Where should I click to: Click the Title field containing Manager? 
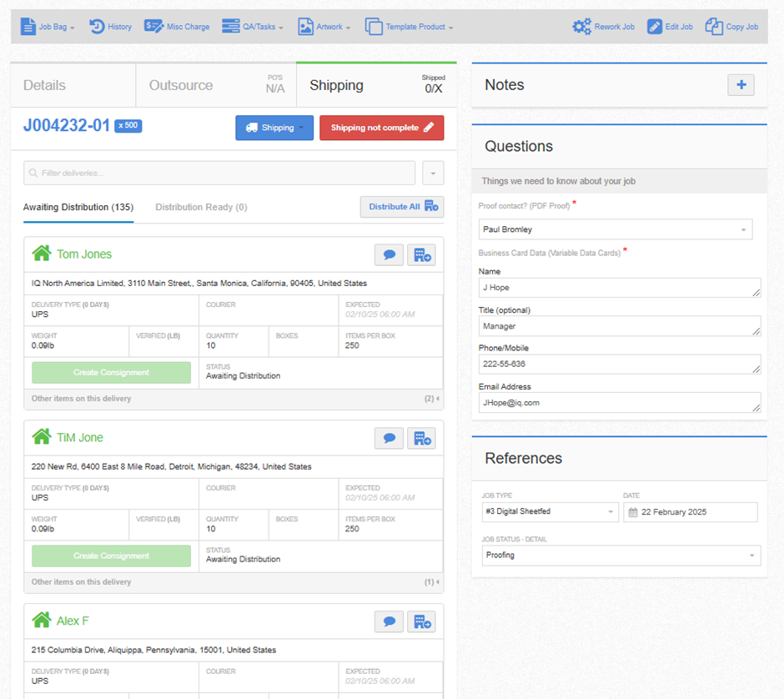click(620, 326)
